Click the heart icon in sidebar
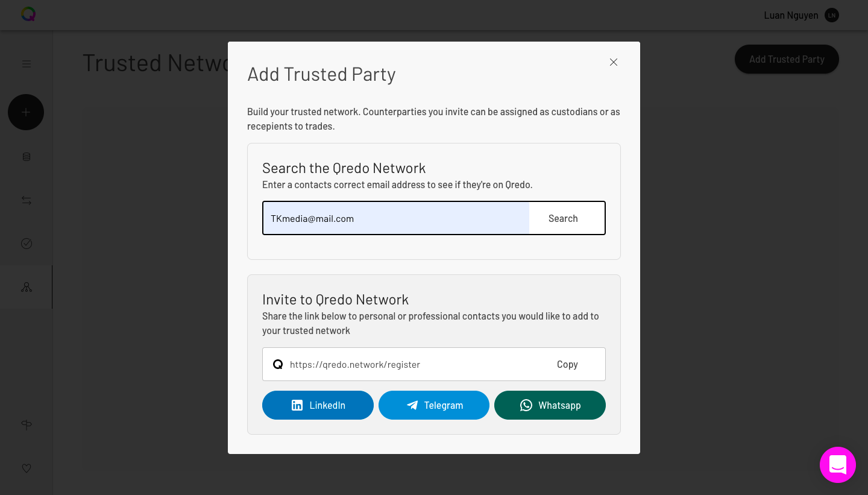868x495 pixels. point(27,468)
